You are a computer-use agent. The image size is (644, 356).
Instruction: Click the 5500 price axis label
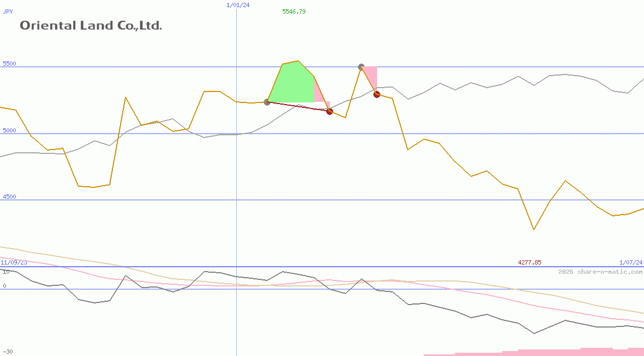[x=9, y=64]
